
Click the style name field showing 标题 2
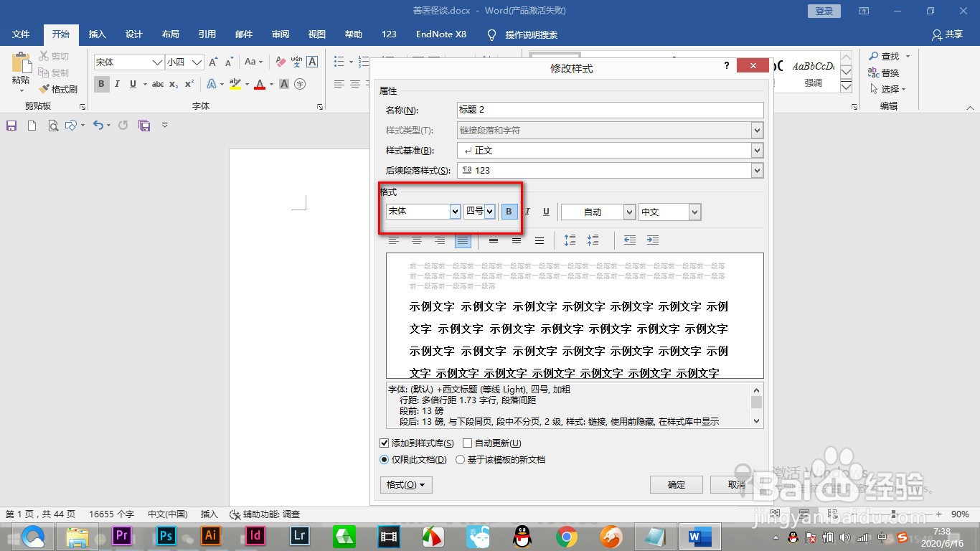610,110
